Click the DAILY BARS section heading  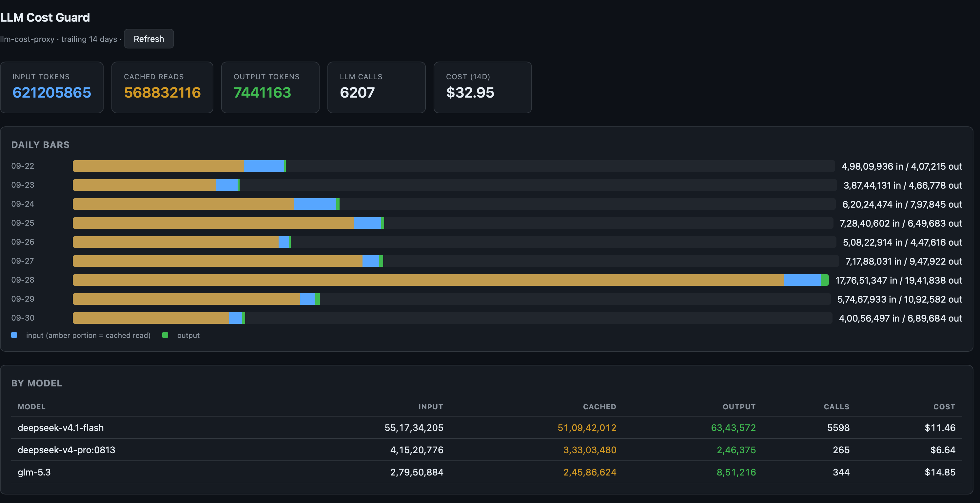[40, 145]
